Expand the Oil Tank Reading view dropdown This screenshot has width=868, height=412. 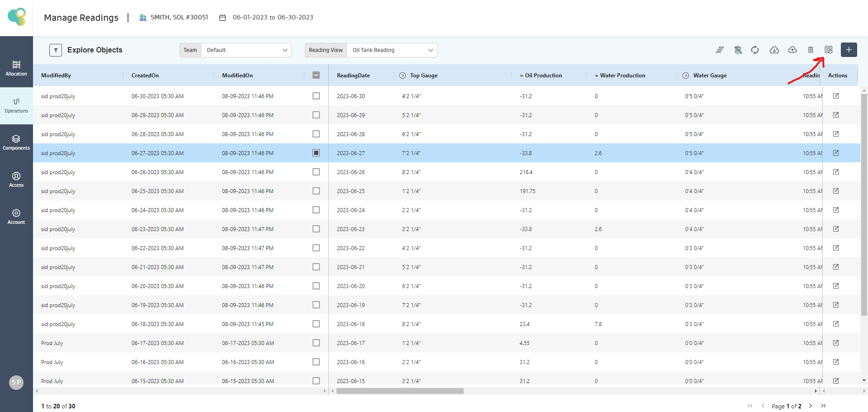click(391, 50)
